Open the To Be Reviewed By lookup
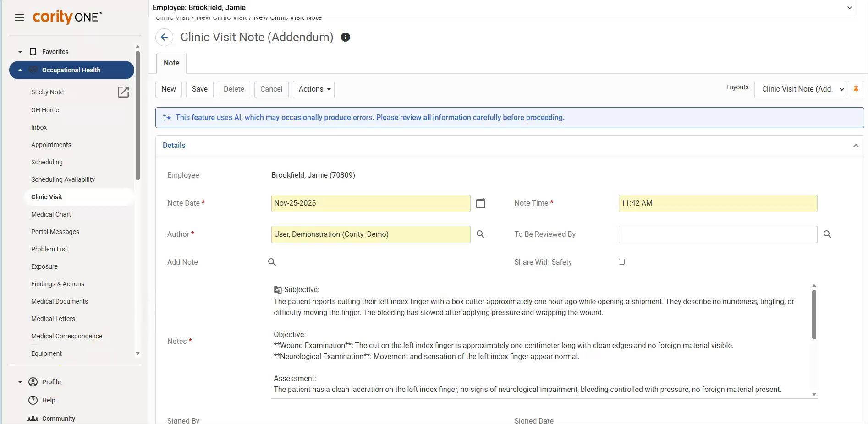This screenshot has width=868, height=424. point(828,234)
